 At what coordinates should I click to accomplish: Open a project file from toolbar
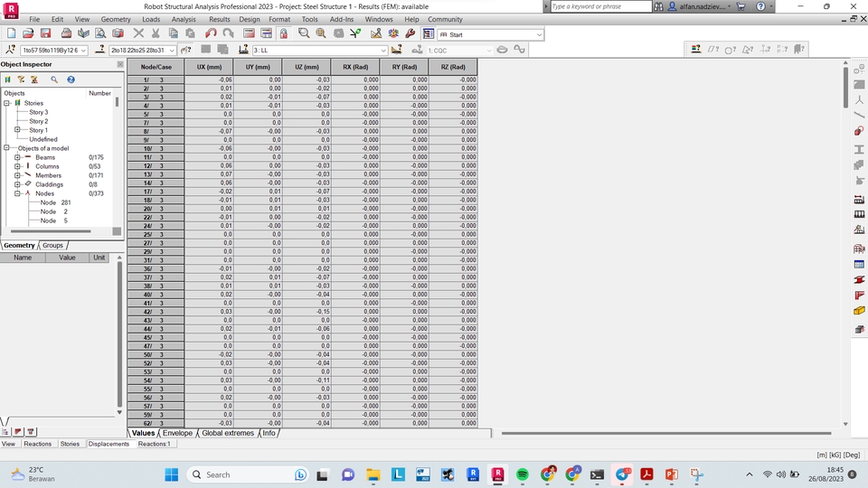click(28, 33)
